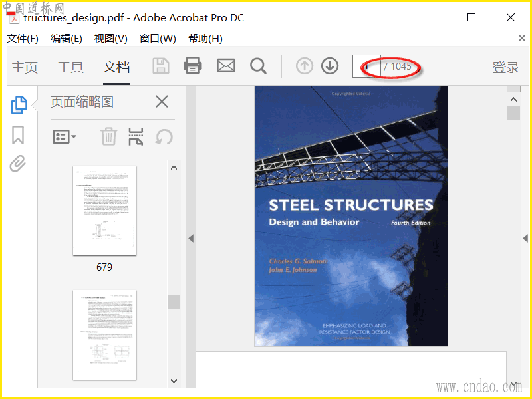Screen dimensions: 532x399
Task: Click the Acrobat PDF title bar icon
Action: pyautogui.click(x=13, y=18)
